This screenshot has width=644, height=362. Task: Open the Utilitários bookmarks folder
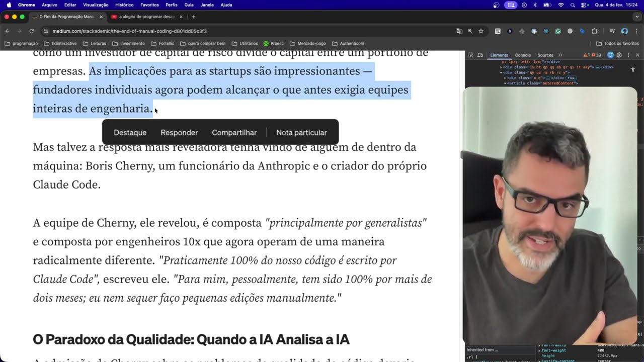(245, 44)
